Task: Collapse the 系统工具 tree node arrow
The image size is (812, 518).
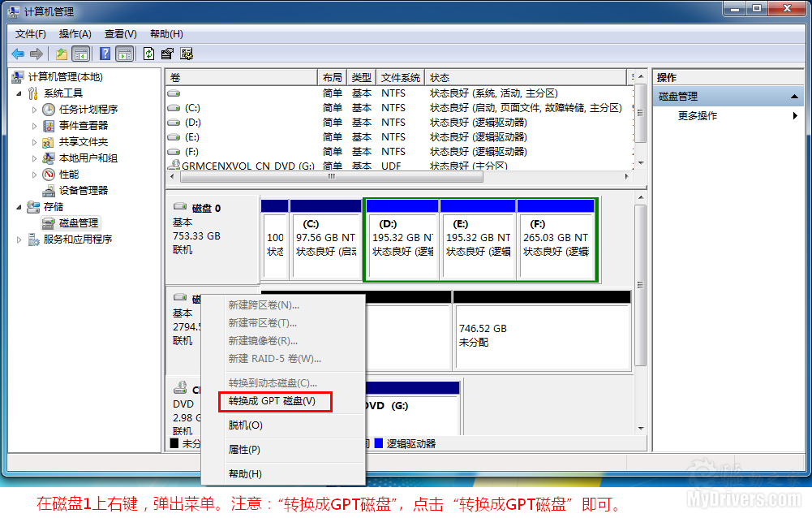Action: coord(19,93)
